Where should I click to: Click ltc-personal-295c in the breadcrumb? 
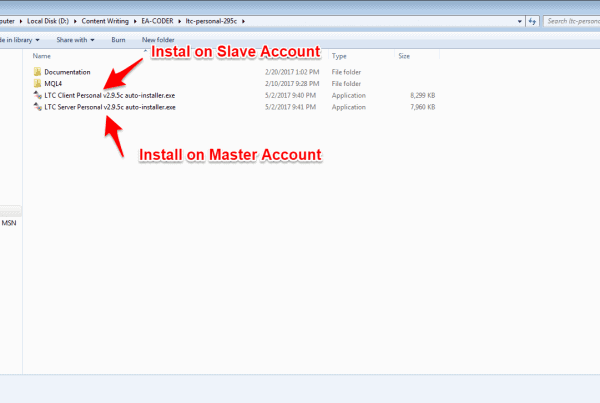click(211, 21)
